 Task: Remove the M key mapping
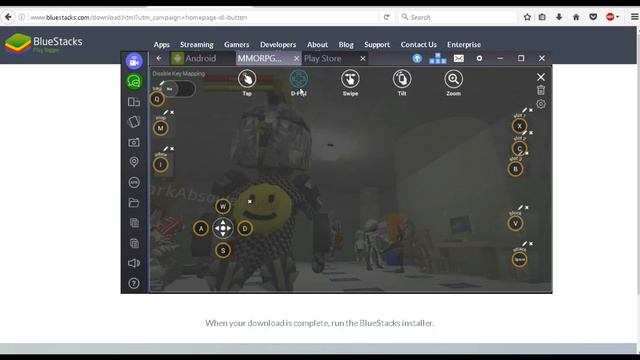click(172, 112)
